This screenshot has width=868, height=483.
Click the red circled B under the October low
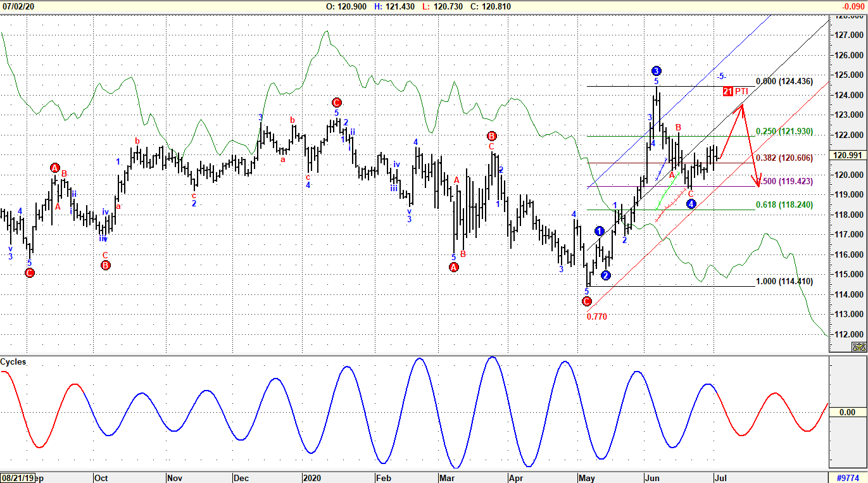[x=106, y=265]
